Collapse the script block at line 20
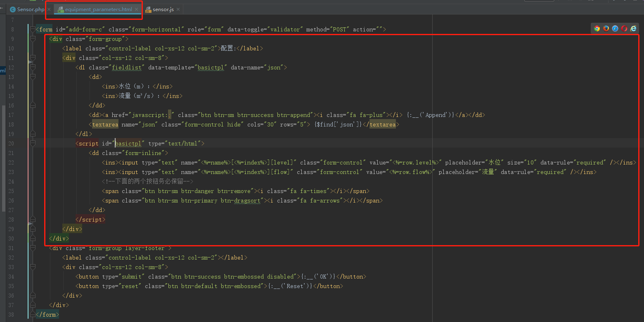Image resolution: width=644 pixels, height=322 pixels. (x=33, y=143)
